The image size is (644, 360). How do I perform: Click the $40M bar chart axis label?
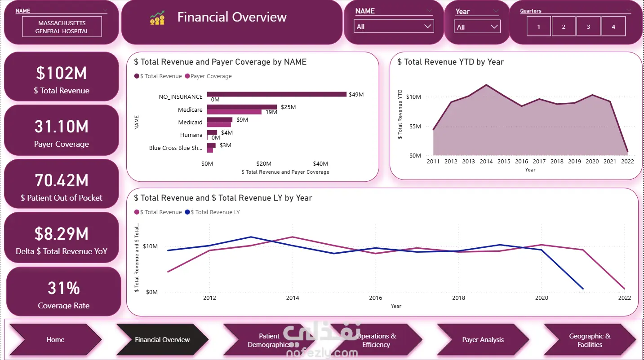tap(320, 164)
